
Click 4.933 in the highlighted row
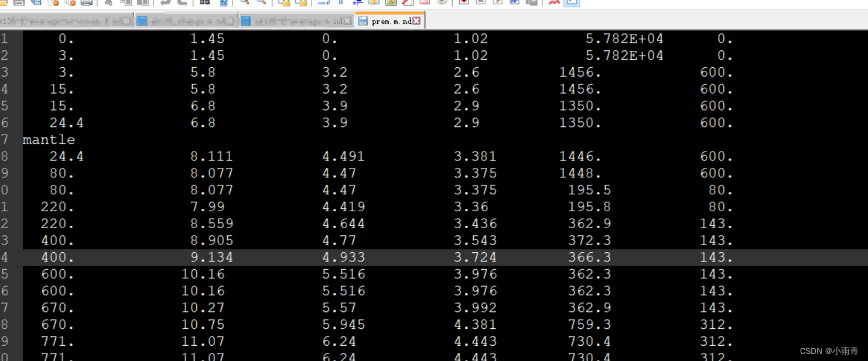[x=343, y=257]
